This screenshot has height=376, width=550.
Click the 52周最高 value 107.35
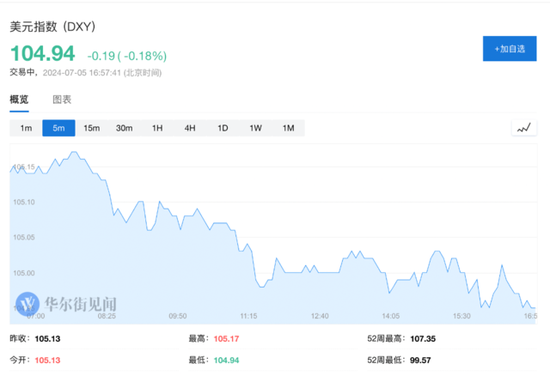423,339
